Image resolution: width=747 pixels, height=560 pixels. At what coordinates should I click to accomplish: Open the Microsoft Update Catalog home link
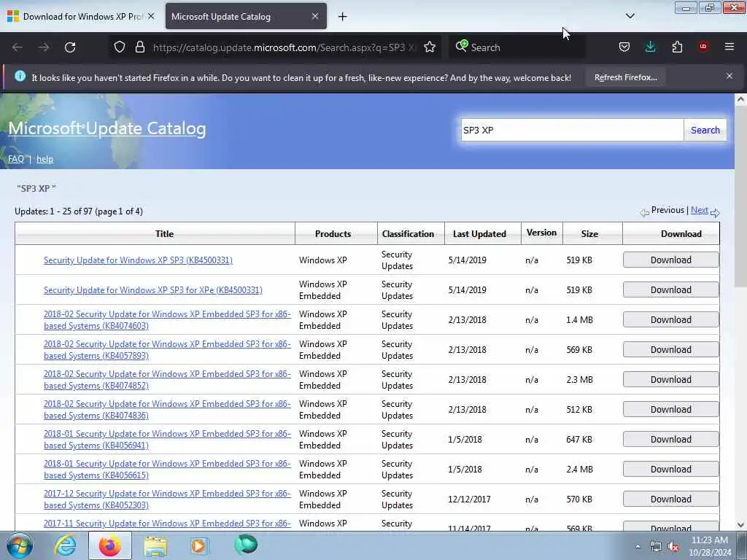point(107,128)
